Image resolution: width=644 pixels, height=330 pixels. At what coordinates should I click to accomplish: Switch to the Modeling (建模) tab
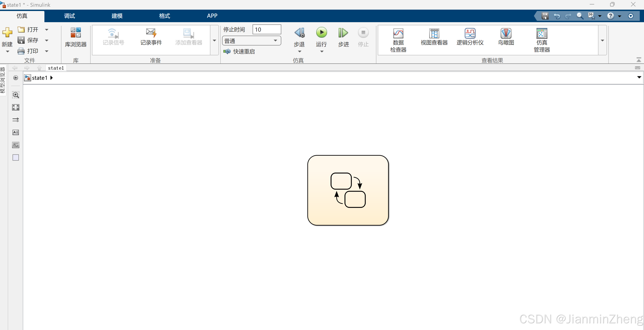117,16
